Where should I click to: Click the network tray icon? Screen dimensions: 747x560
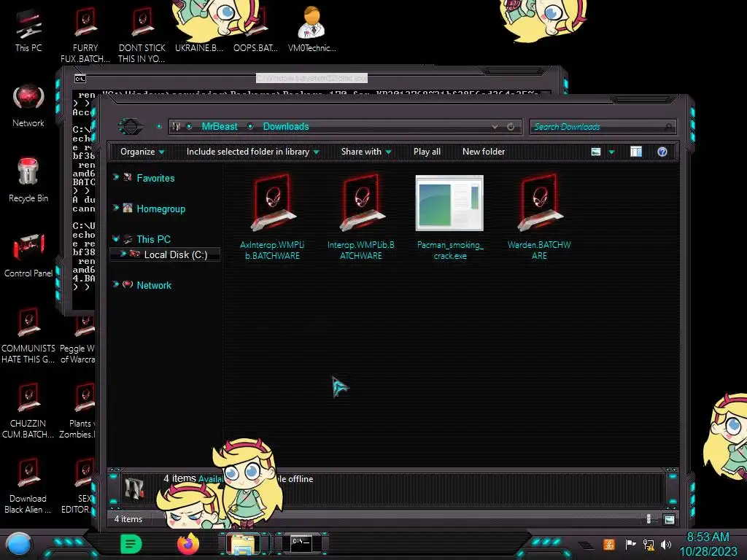pyautogui.click(x=648, y=545)
